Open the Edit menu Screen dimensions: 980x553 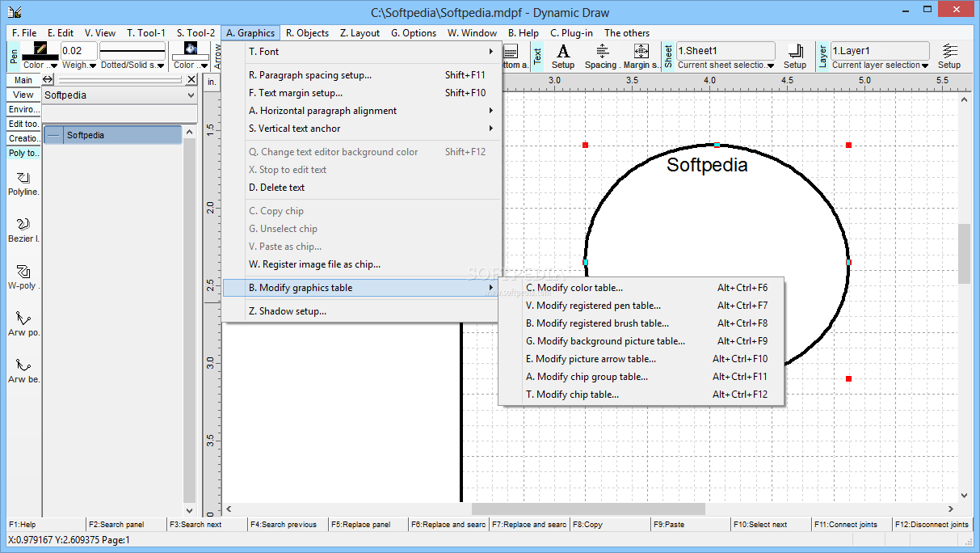point(61,33)
